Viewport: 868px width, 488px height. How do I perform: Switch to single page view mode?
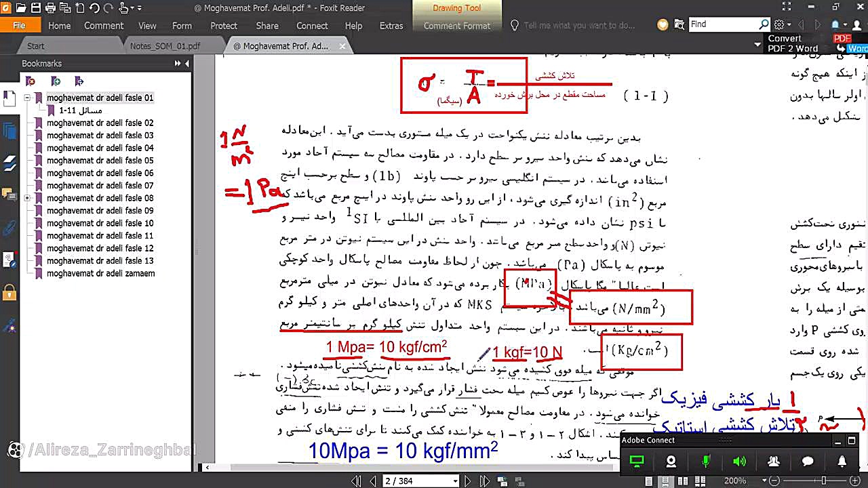click(649, 481)
